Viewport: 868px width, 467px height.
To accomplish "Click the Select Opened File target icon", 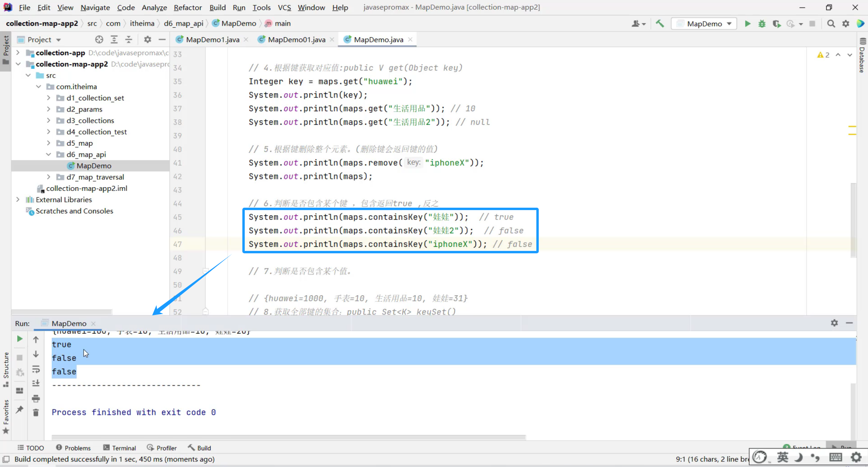I will [99, 39].
